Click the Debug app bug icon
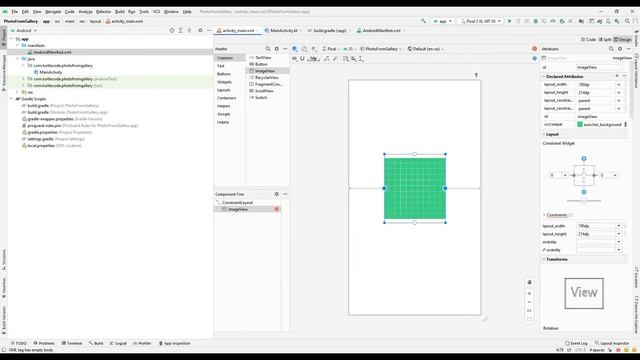Screen dimensions: 640x360 (x=536, y=21)
